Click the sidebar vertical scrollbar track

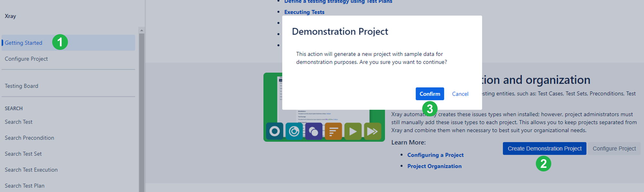[141, 113]
